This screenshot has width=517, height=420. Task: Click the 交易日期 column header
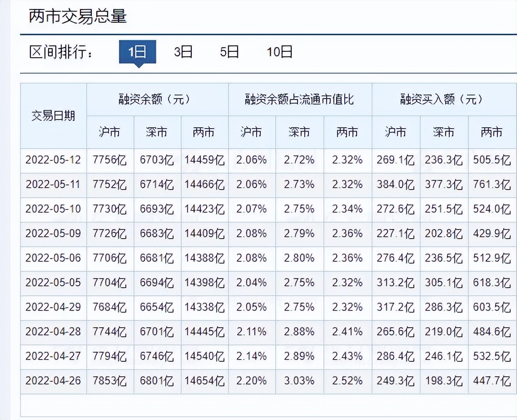coord(54,116)
